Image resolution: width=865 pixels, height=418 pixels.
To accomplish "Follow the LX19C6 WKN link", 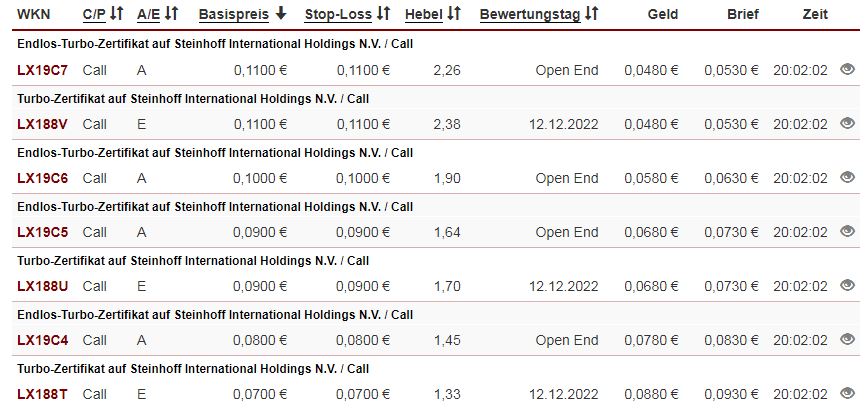I will (x=43, y=178).
